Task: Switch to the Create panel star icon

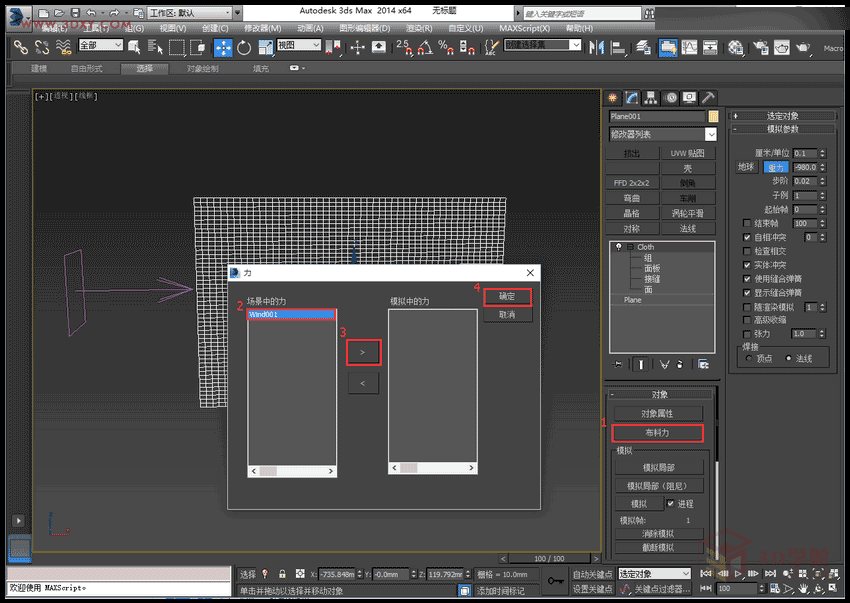Action: pyautogui.click(x=613, y=97)
